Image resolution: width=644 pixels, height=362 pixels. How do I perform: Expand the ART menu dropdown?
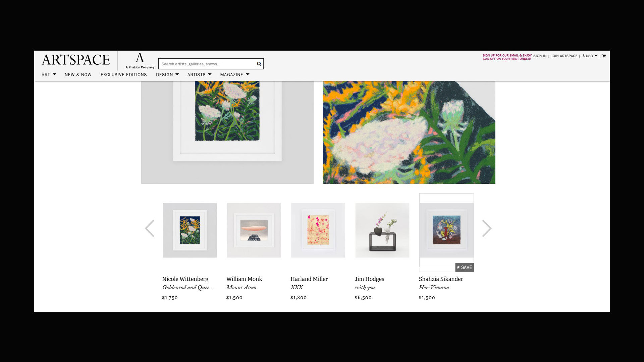pyautogui.click(x=49, y=75)
